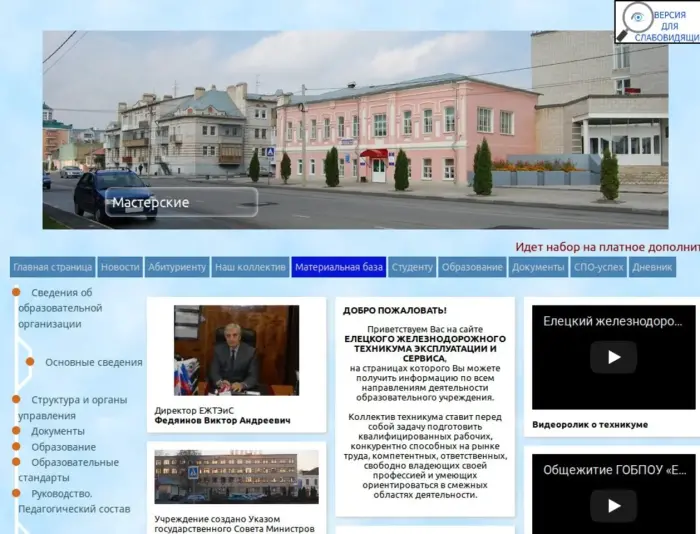Play the Общежитие ГОБПОУ video
The width and height of the screenshot is (700, 534).
tap(613, 505)
